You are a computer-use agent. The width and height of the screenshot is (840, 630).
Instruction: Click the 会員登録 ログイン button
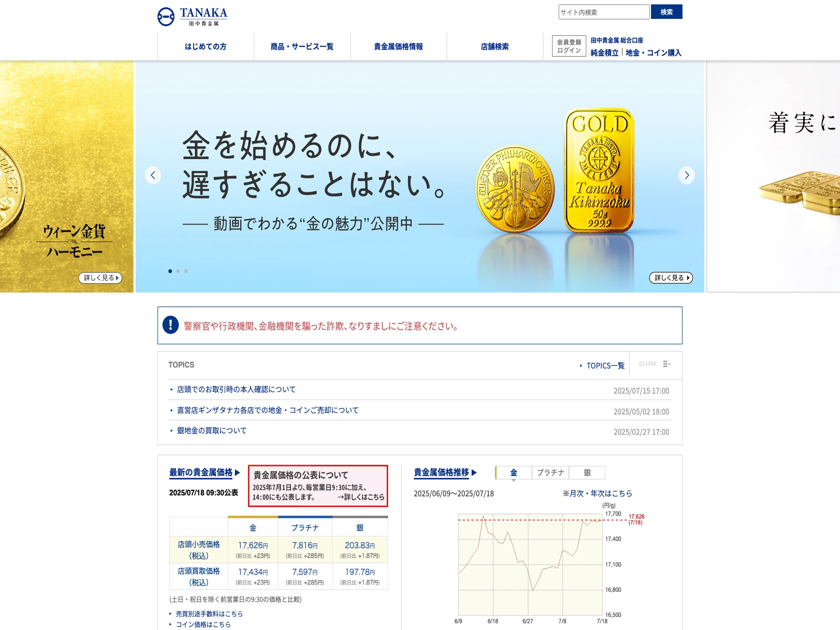(x=569, y=46)
